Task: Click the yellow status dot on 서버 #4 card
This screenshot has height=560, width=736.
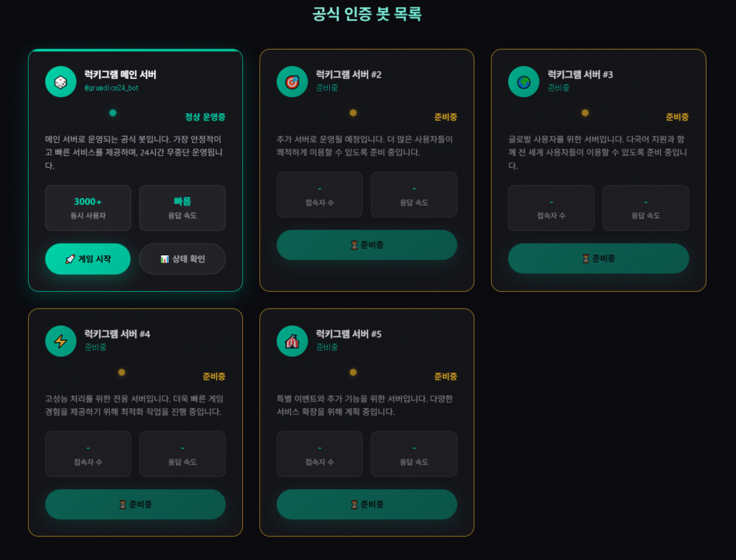Action: coord(121,372)
